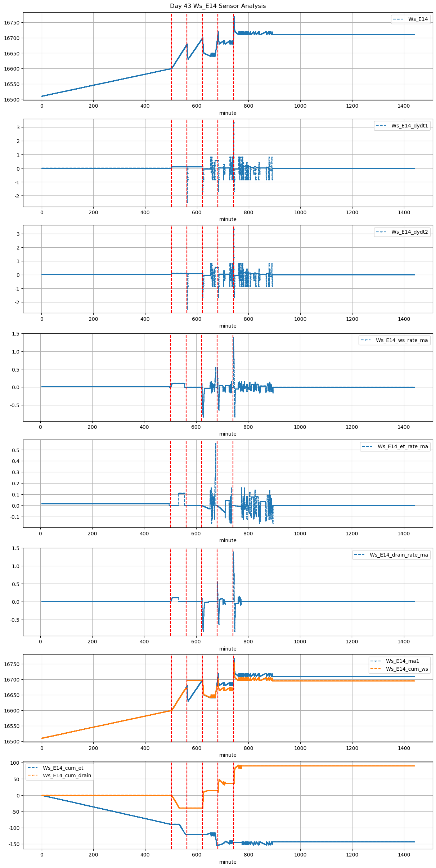Click the minute axis label under the top plot
This screenshot has height=868, width=436.
point(228,113)
